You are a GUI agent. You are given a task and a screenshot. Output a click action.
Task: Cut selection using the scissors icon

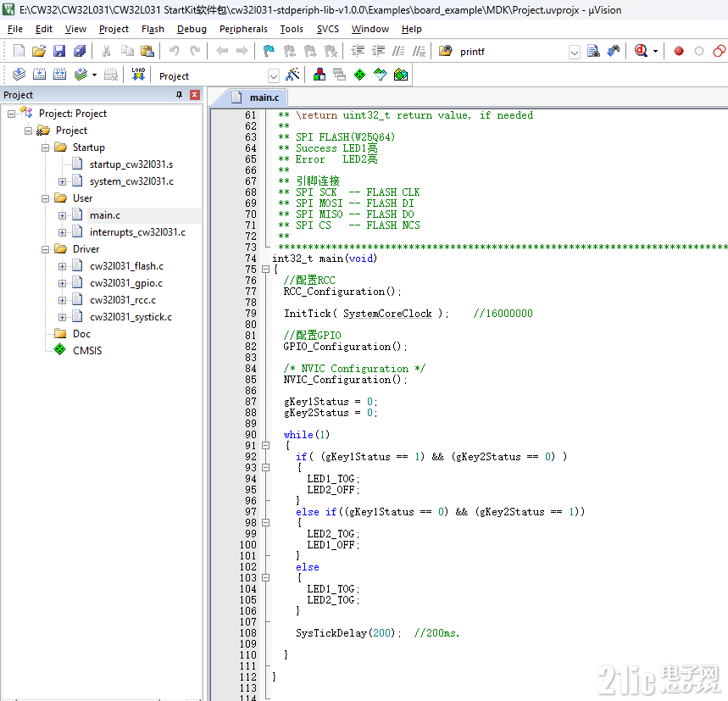tap(106, 51)
